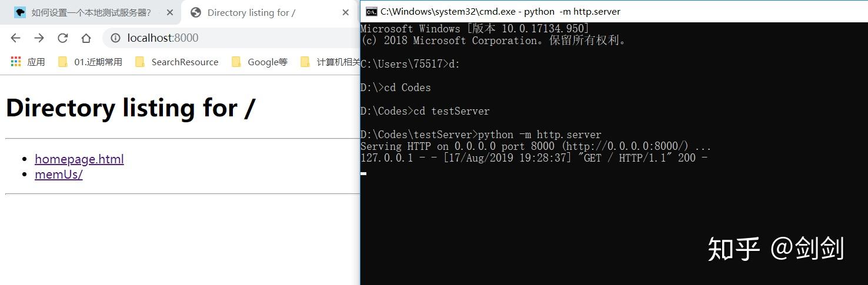Click the 应用 apps shortcut label
Viewport: 868px width, 285px height.
(36, 62)
